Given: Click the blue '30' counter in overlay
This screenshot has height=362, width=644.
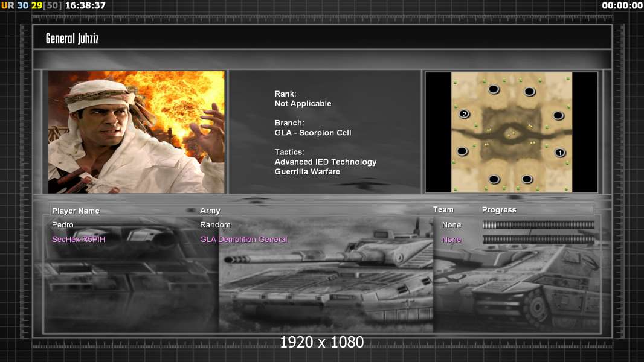Looking at the screenshot, I should 22,6.
